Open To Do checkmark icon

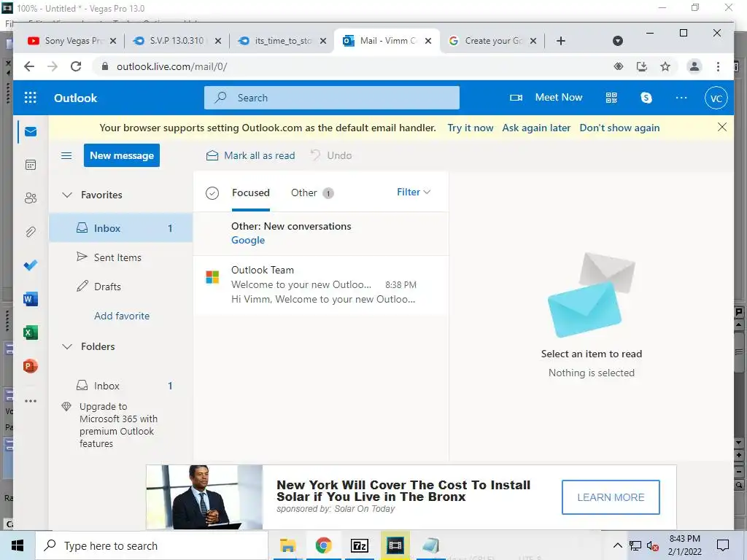coord(31,265)
